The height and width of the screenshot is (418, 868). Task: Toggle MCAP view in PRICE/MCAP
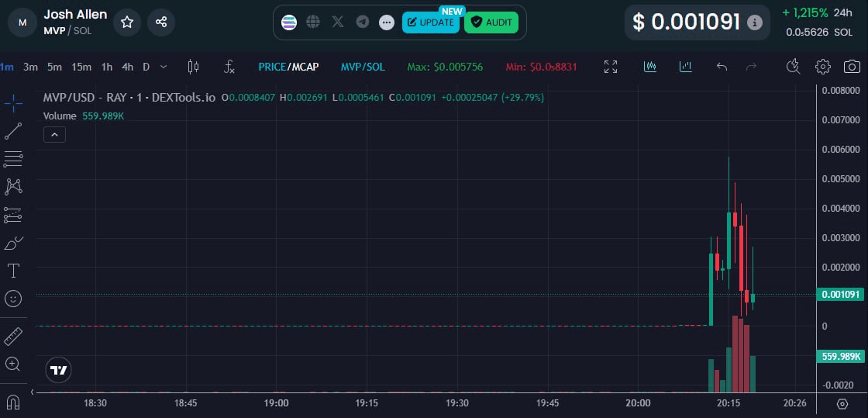click(x=305, y=67)
